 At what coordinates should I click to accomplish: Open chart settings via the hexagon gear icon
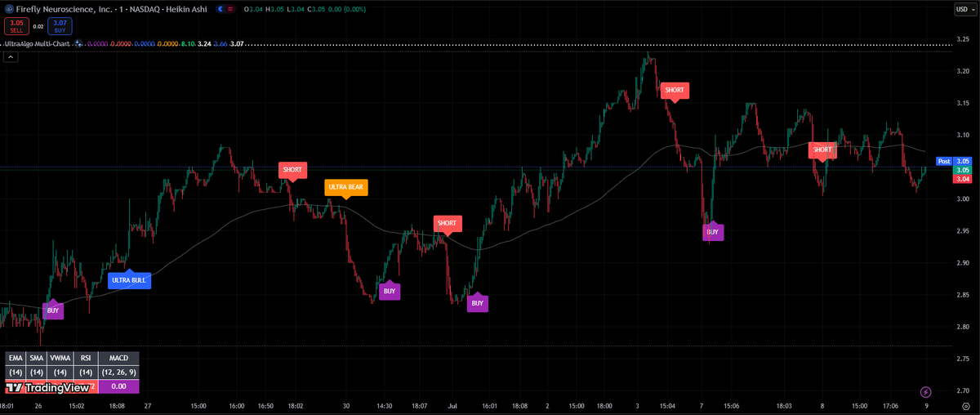pyautogui.click(x=965, y=406)
